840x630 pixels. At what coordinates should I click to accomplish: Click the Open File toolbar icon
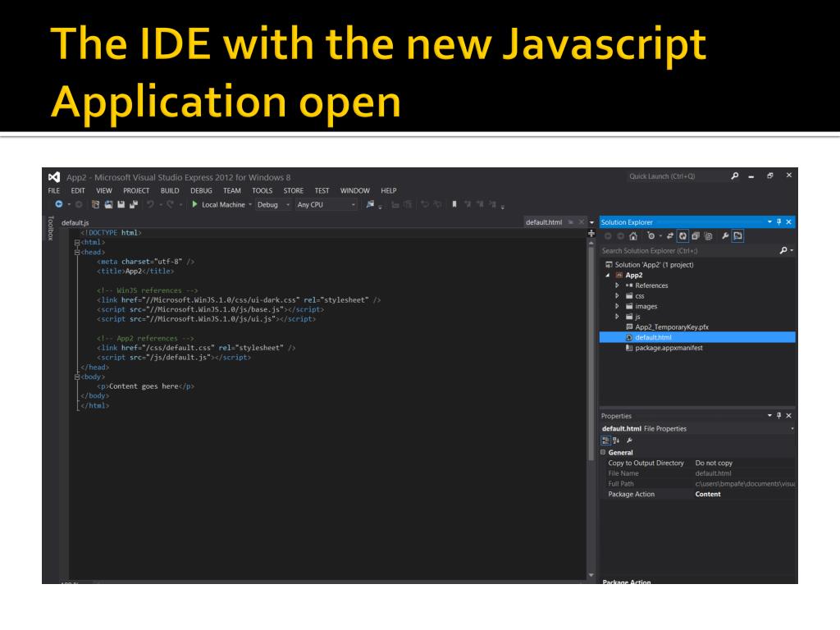[108, 204]
